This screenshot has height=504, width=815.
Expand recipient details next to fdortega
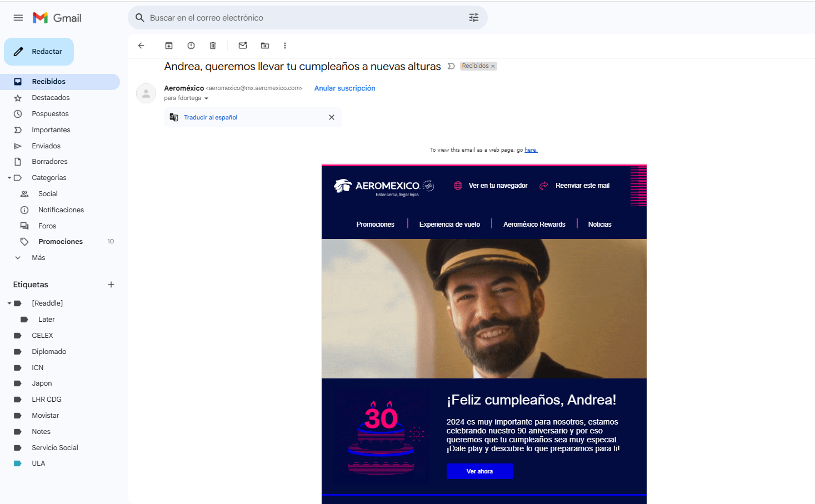207,98
